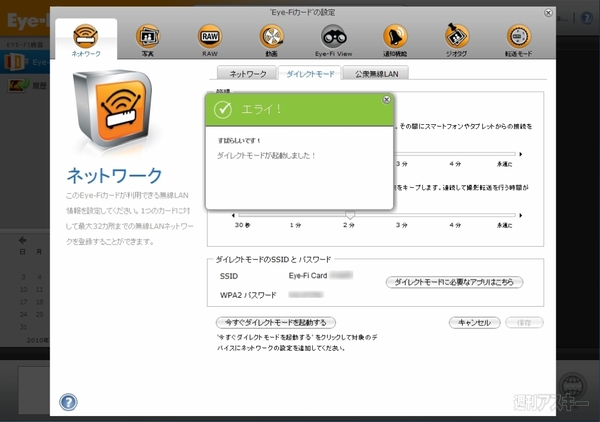Close the Eye-Fi card settings dialog
600x422 pixels.
pyautogui.click(x=548, y=13)
